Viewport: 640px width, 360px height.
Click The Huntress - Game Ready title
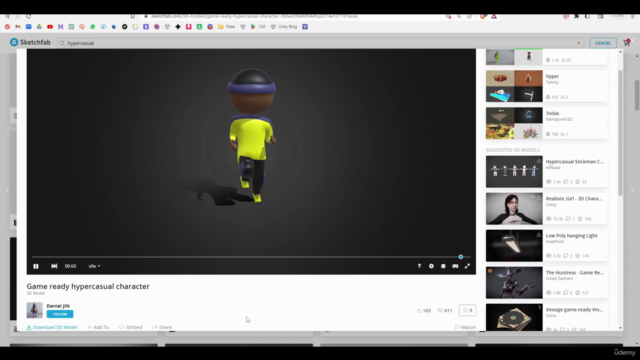tap(575, 273)
